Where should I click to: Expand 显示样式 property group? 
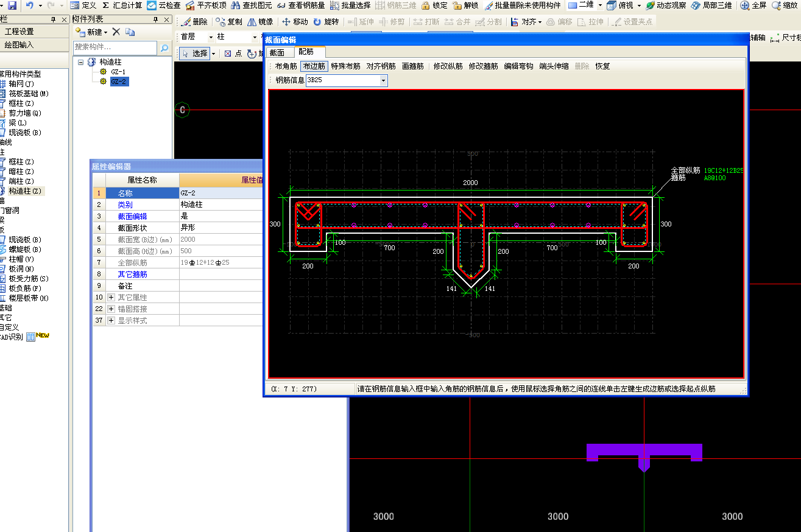[x=111, y=320]
